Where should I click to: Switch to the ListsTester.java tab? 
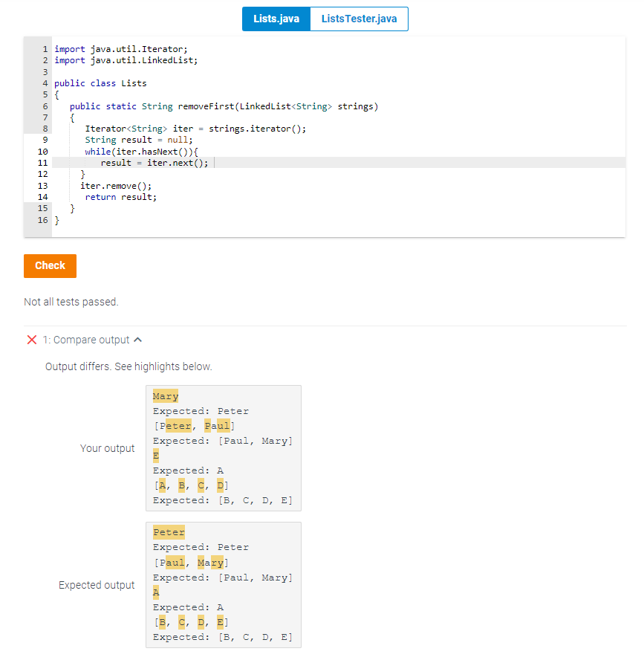tap(359, 19)
